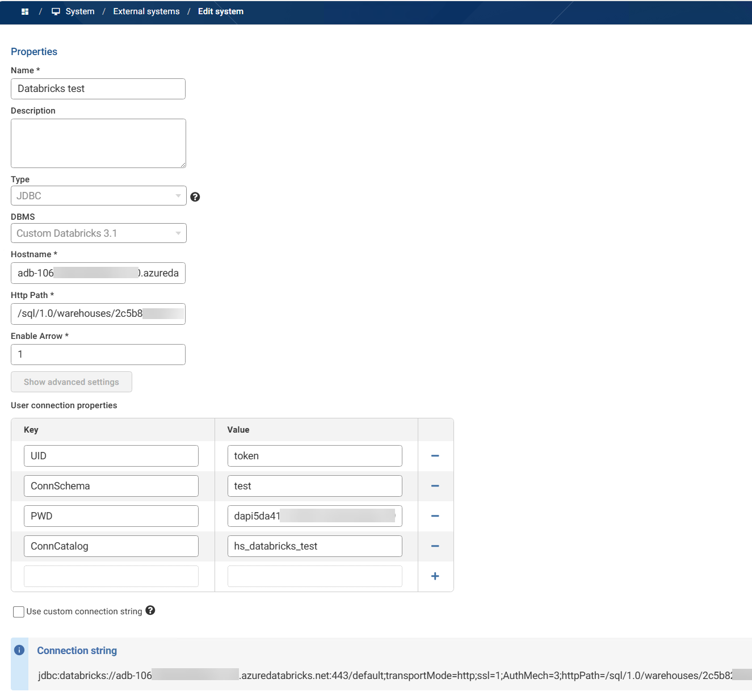Image resolution: width=752 pixels, height=700 pixels.
Task: Click the jdbc:databricks connection string text
Action: pos(395,676)
